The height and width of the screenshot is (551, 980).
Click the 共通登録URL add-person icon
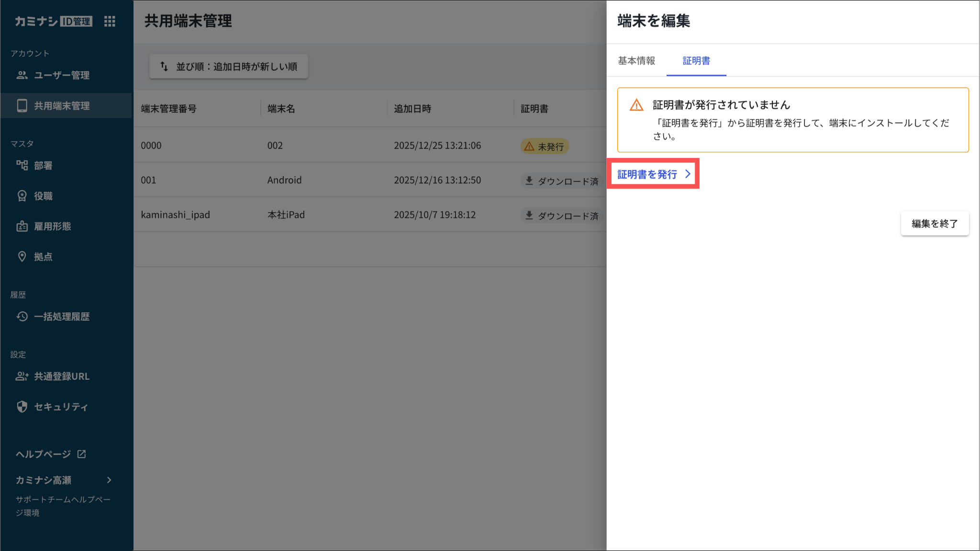(22, 376)
